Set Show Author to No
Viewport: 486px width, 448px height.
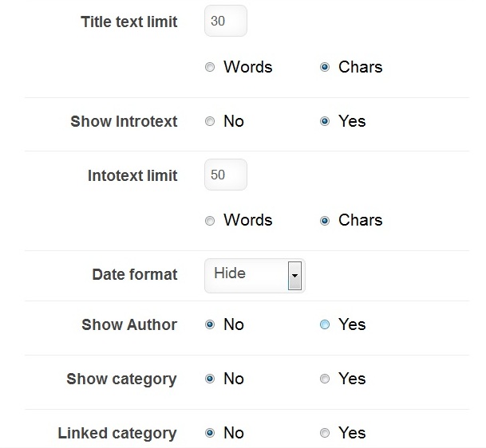[211, 325]
